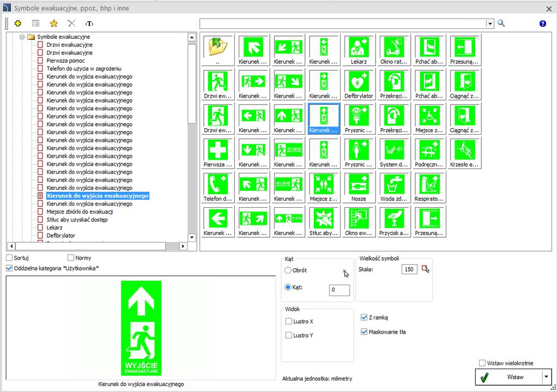The height and width of the screenshot is (392, 558).
Task: Click the <T> text toolbar icon
Action: click(89, 23)
